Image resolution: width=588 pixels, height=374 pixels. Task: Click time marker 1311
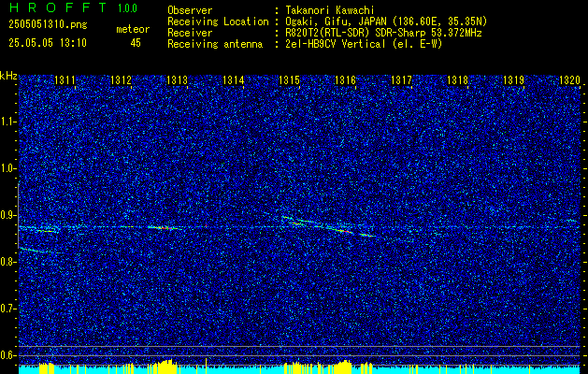pos(65,79)
